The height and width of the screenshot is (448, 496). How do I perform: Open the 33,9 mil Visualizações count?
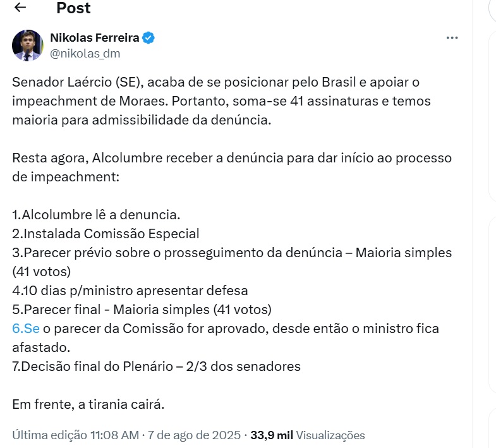308,435
